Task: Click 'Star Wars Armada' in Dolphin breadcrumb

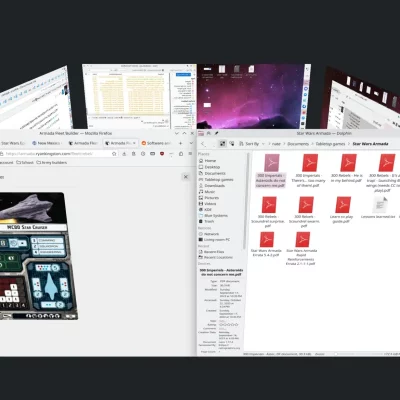Action: click(x=370, y=144)
